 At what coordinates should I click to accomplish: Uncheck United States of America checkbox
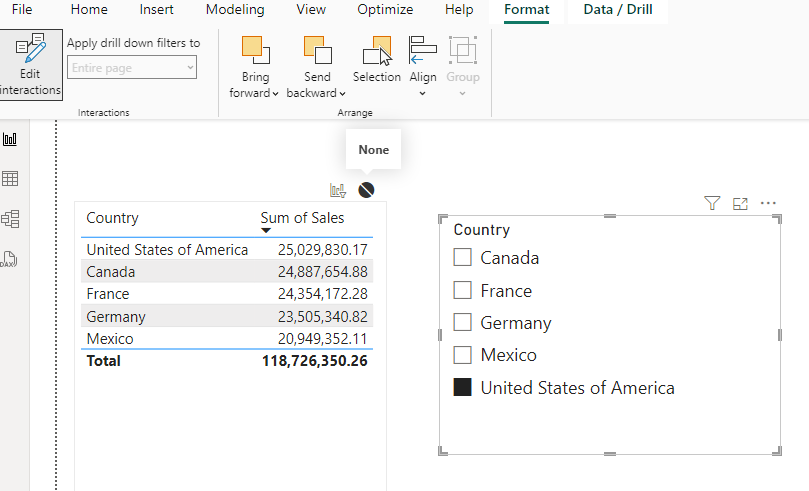click(462, 387)
